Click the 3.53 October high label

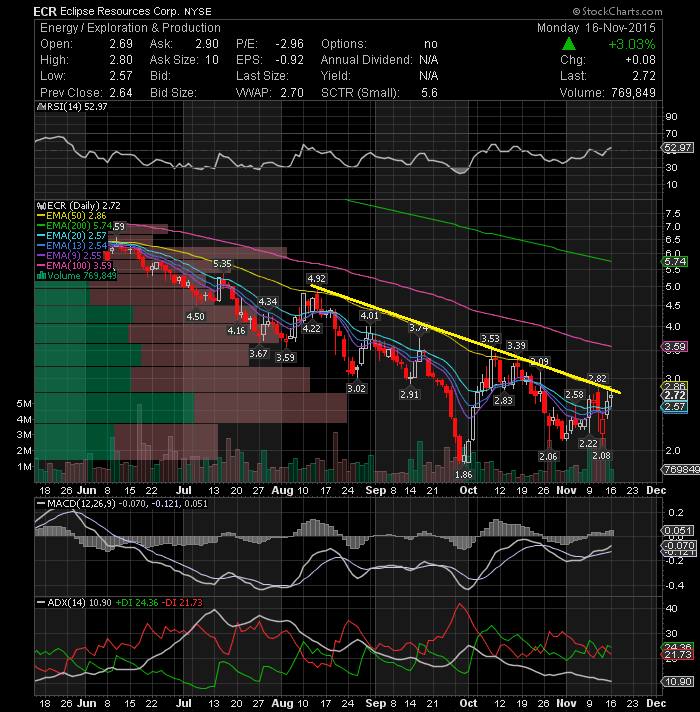tap(490, 338)
